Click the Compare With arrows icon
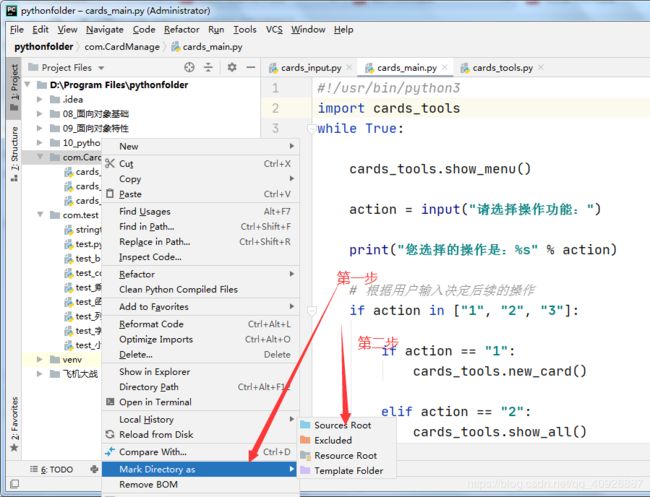Viewport: 650px width, 497px height. [x=110, y=452]
